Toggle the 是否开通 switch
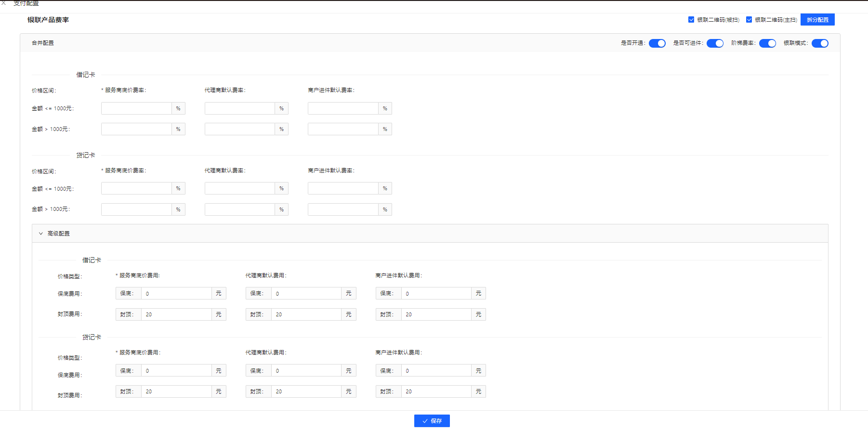The width and height of the screenshot is (868, 429). point(657,43)
